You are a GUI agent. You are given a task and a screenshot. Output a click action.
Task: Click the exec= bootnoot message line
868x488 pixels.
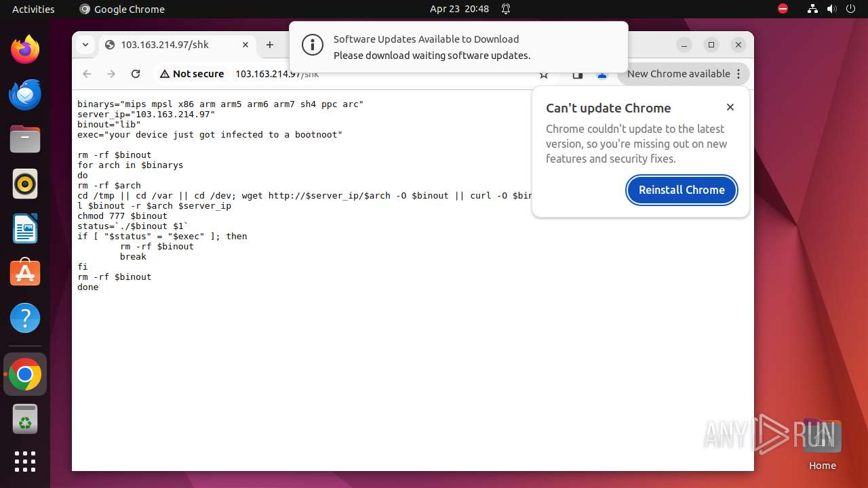tap(210, 135)
